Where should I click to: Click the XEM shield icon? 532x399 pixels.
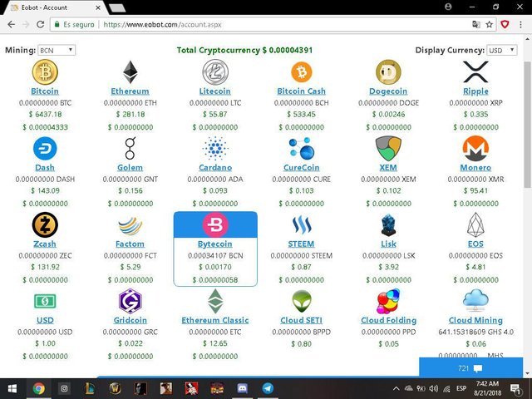click(x=388, y=148)
